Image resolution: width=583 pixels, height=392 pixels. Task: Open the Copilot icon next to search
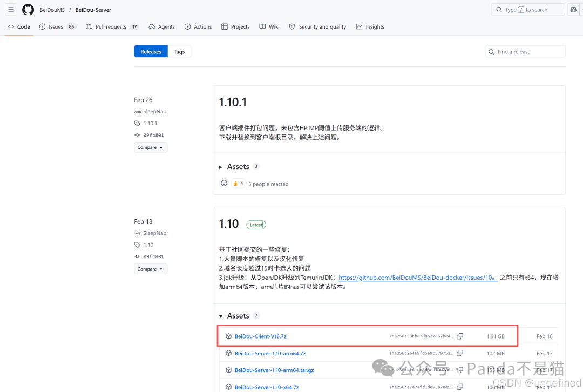pyautogui.click(x=573, y=10)
